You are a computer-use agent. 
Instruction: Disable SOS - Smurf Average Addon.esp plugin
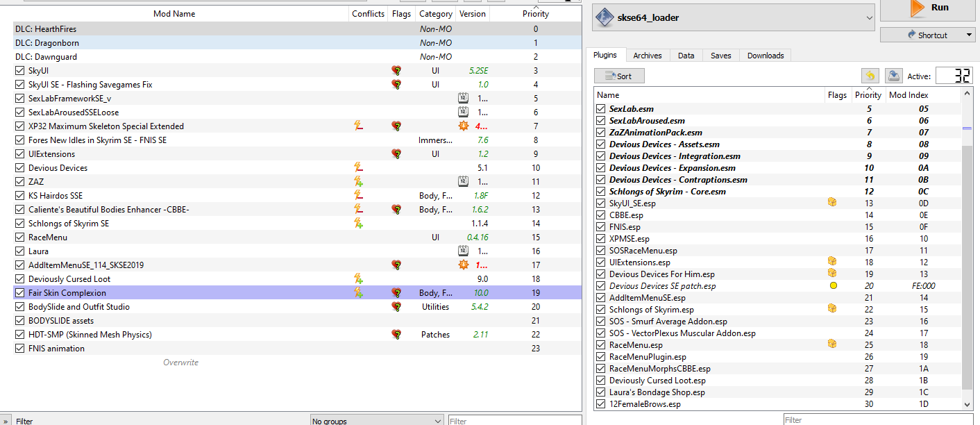[601, 322]
